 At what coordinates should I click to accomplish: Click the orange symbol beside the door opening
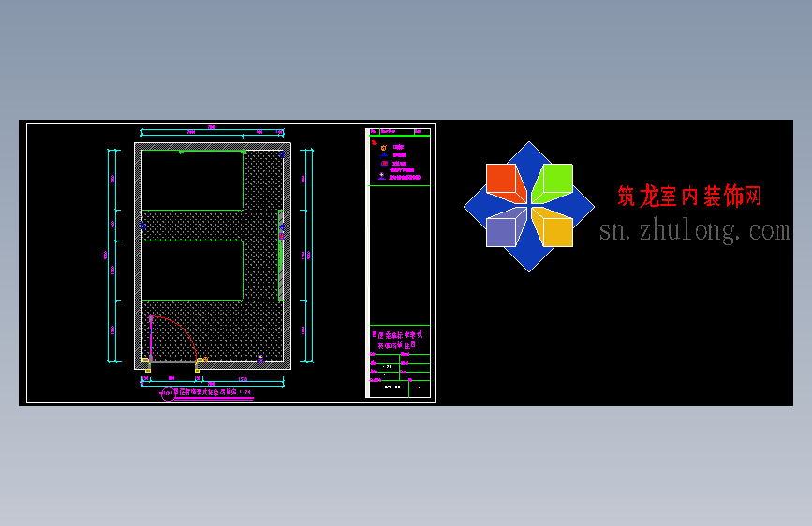206,358
